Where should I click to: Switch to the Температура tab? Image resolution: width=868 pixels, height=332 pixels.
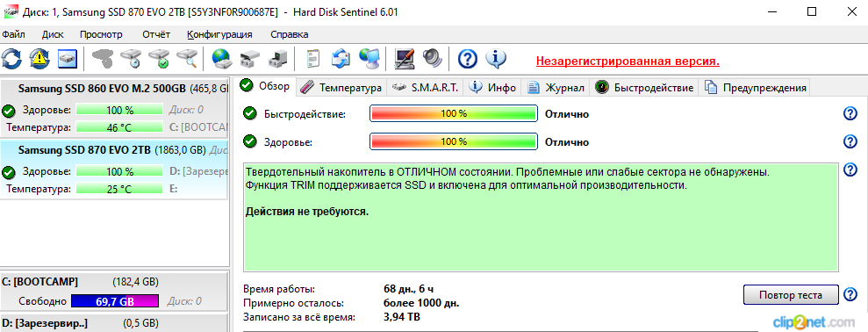(x=342, y=88)
